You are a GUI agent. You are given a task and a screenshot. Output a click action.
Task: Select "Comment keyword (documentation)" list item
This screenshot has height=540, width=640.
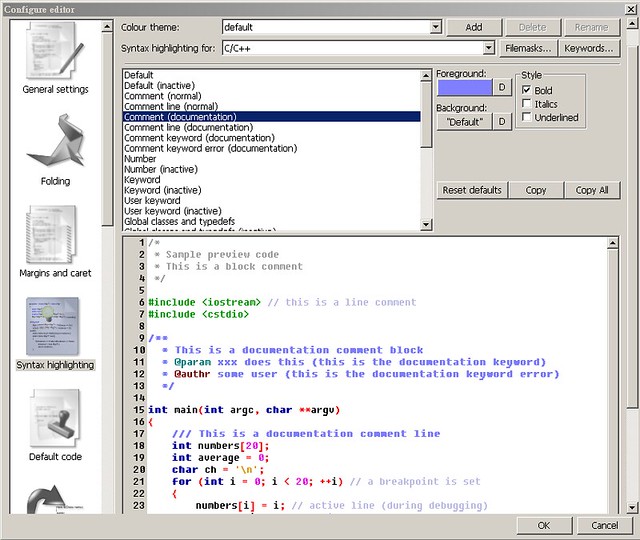[x=271, y=138]
